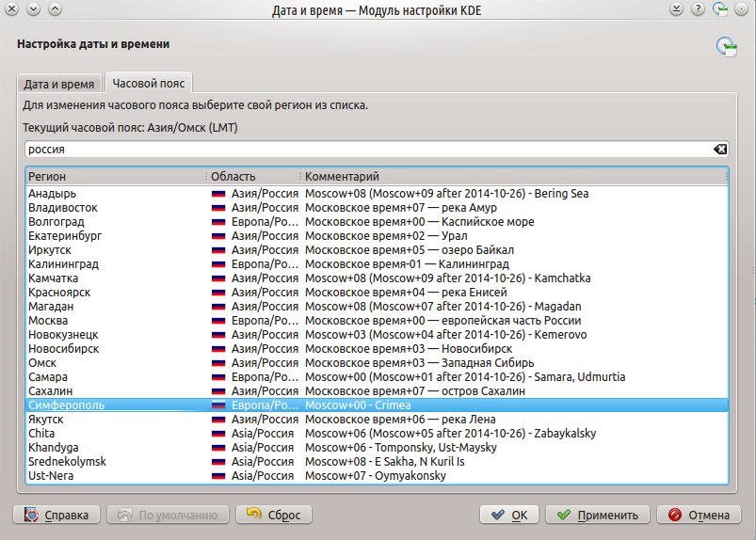Confirm with the OK button
Viewport: 756px width, 540px height.
pos(510,515)
